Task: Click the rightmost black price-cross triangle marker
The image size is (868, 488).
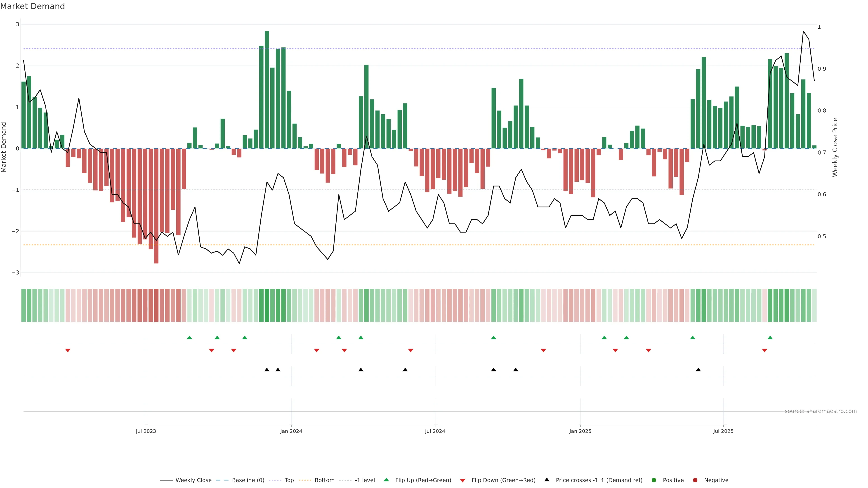Action: coord(698,370)
